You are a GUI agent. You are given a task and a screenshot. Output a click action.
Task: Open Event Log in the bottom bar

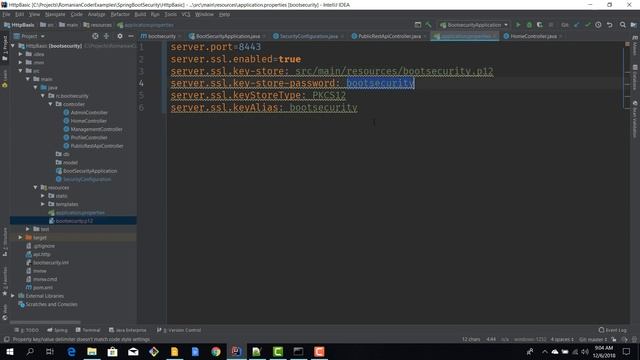(612, 330)
